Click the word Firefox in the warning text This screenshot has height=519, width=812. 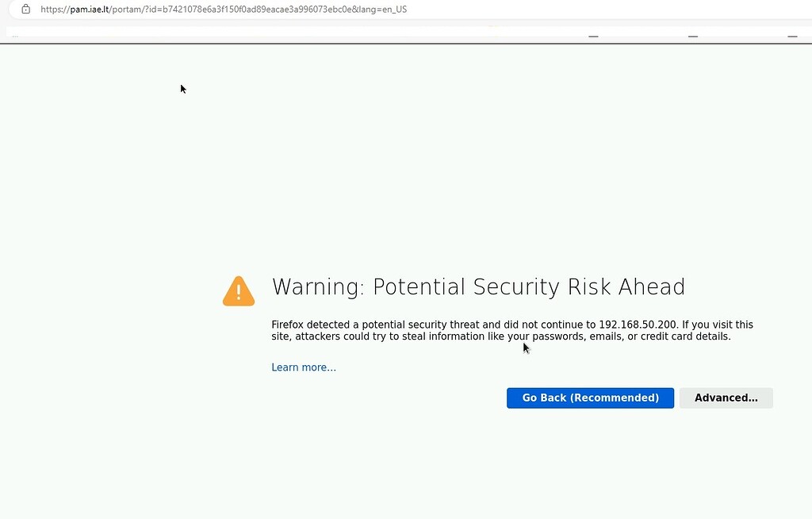[x=287, y=325]
